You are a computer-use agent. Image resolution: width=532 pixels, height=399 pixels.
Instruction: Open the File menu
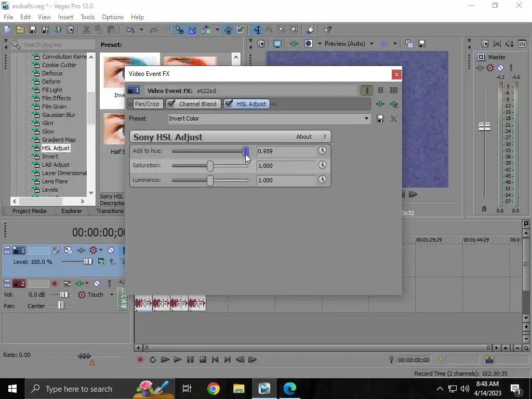[x=8, y=17]
